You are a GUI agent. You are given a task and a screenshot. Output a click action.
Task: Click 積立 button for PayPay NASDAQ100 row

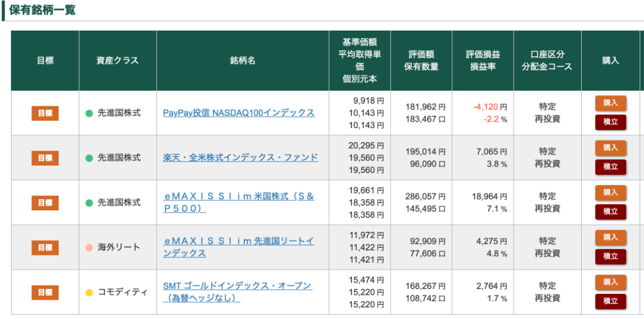(x=610, y=122)
